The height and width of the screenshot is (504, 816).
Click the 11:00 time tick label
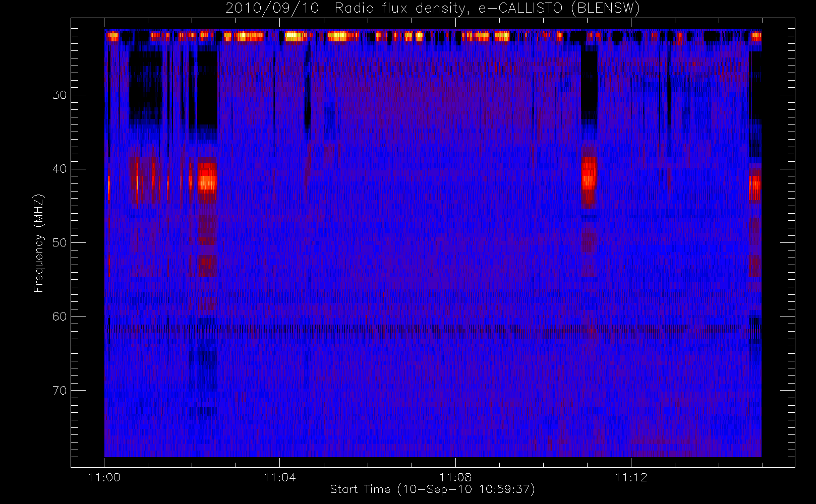(104, 477)
